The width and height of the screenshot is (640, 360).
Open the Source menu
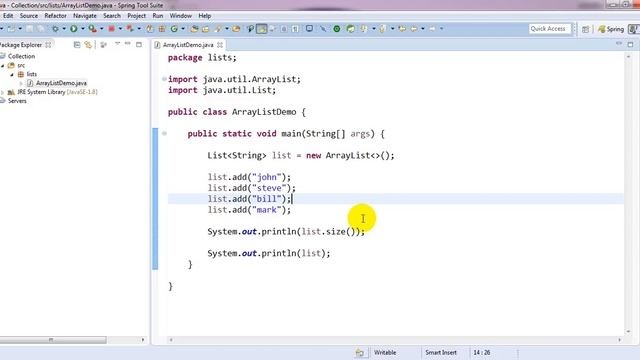tap(29, 16)
